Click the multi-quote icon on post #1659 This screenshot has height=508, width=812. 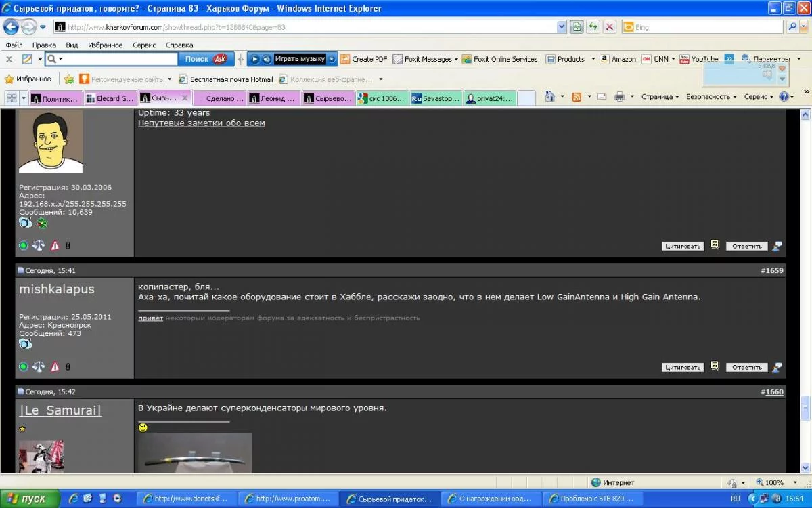point(715,366)
